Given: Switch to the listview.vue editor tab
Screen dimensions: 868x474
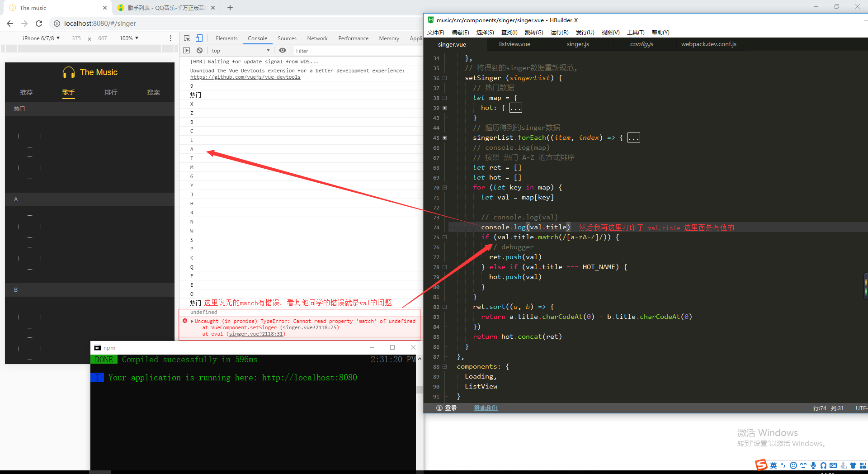Looking at the screenshot, I should point(514,44).
